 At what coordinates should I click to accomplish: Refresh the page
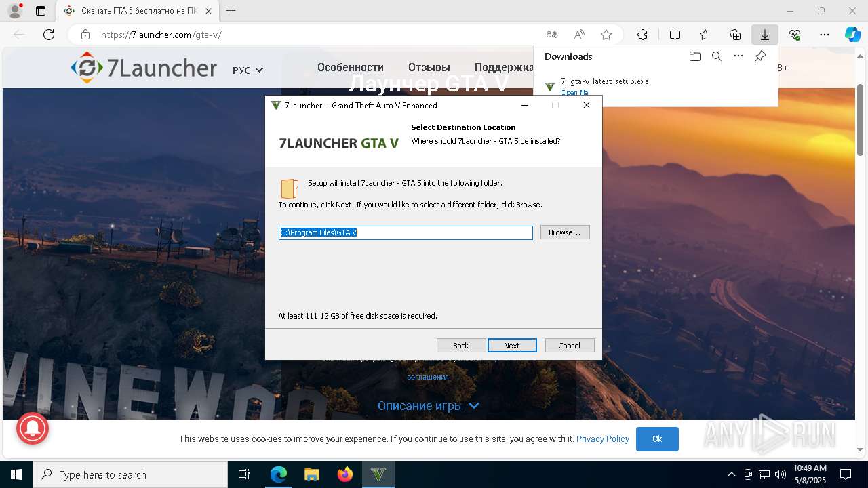(x=49, y=35)
